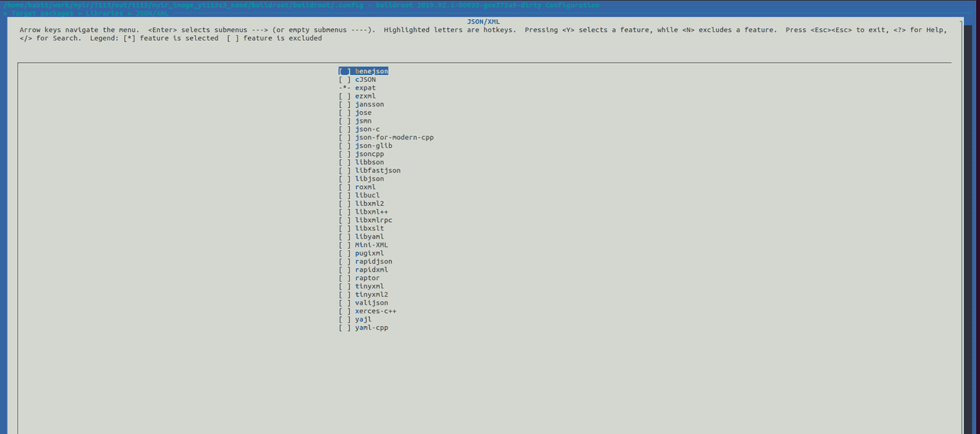
Task: Click the libxslt entry label
Action: [x=369, y=228]
